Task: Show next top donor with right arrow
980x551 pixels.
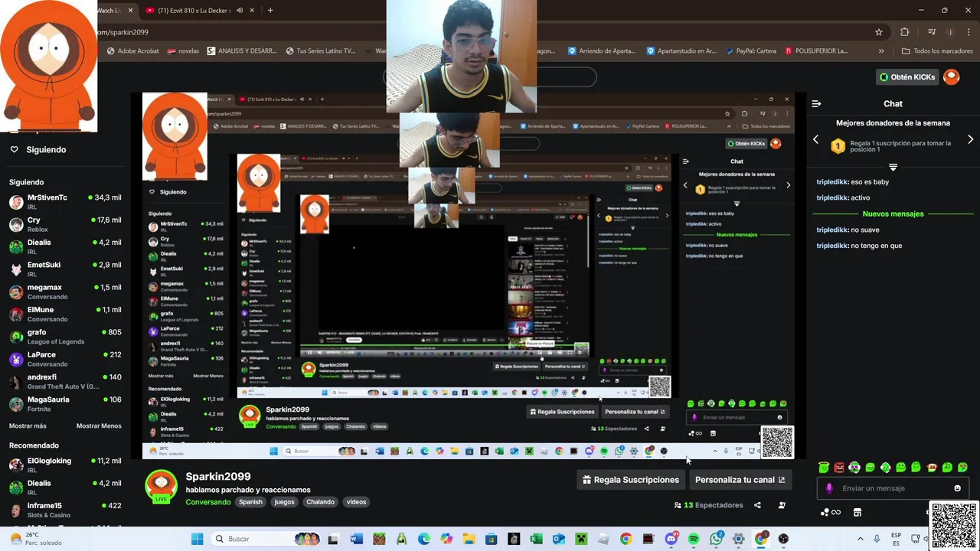Action: pos(970,139)
